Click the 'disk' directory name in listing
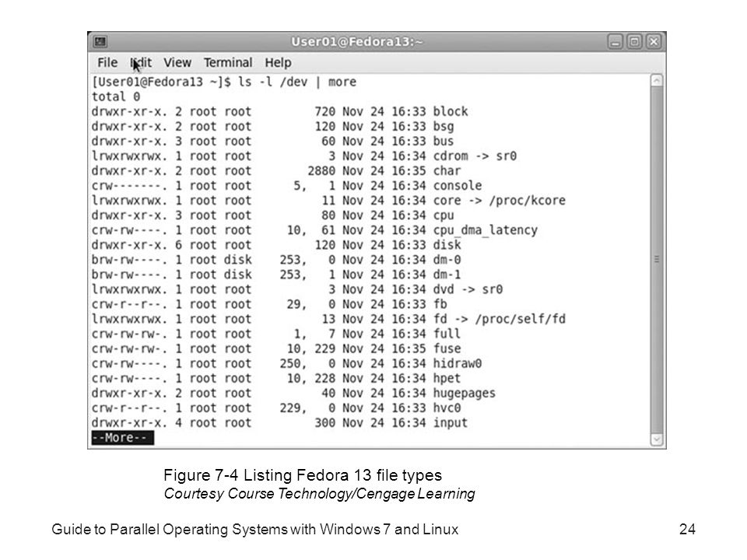Viewport: 747px width, 560px height. tap(447, 245)
